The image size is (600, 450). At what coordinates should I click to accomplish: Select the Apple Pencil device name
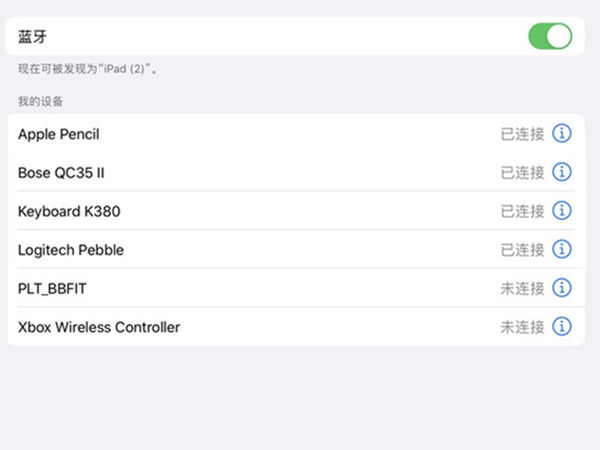tap(59, 134)
